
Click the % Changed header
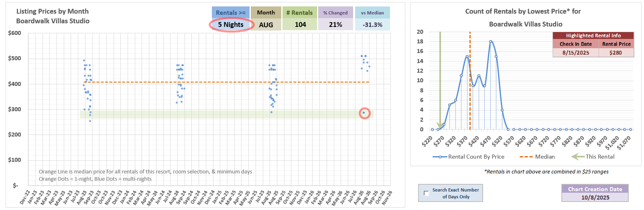tap(335, 12)
